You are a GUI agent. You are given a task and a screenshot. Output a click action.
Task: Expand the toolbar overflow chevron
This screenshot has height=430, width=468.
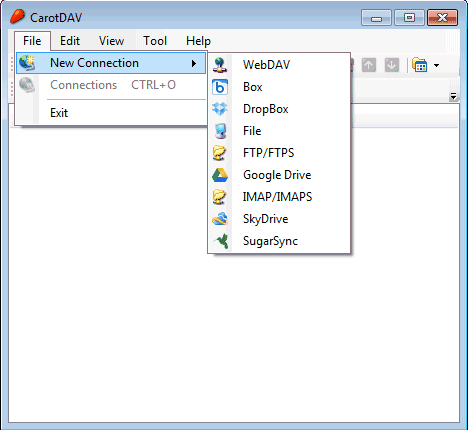453,97
